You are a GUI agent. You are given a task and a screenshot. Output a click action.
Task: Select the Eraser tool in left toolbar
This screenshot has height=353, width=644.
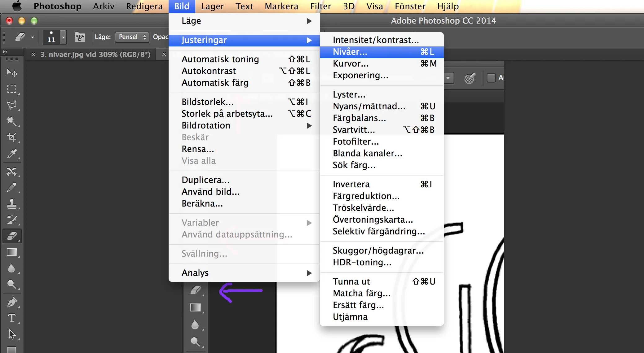pos(12,236)
